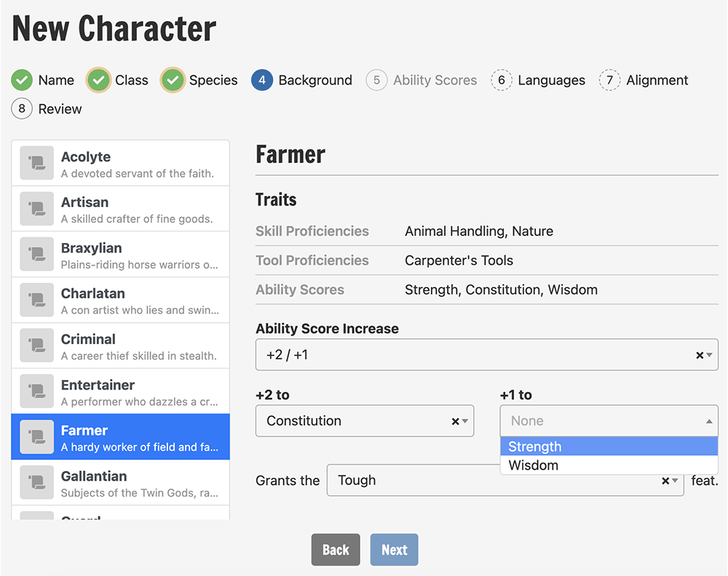
Task: Go to the Alignment step
Action: (657, 80)
